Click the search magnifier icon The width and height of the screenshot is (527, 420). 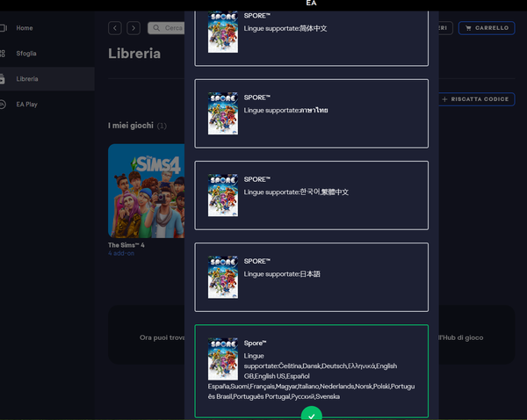click(x=156, y=28)
